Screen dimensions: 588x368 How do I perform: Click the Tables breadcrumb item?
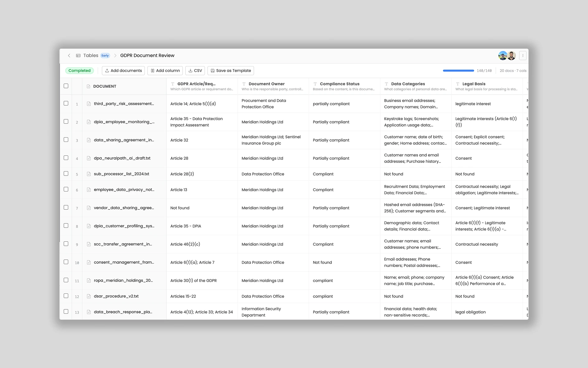pyautogui.click(x=91, y=55)
